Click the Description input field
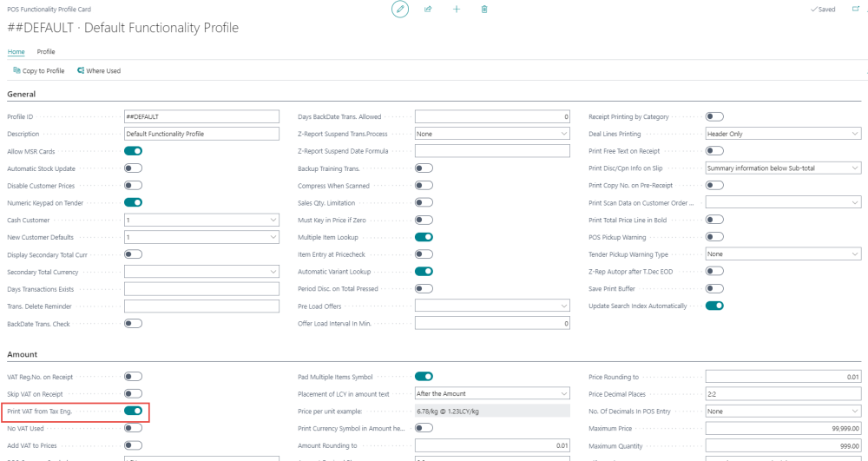Viewport: 868px width, 461px height. pos(201,134)
